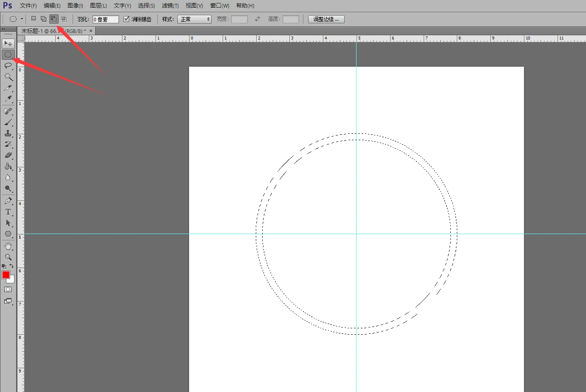Open the 样式 style dropdown
The width and height of the screenshot is (586, 392).
[x=195, y=19]
